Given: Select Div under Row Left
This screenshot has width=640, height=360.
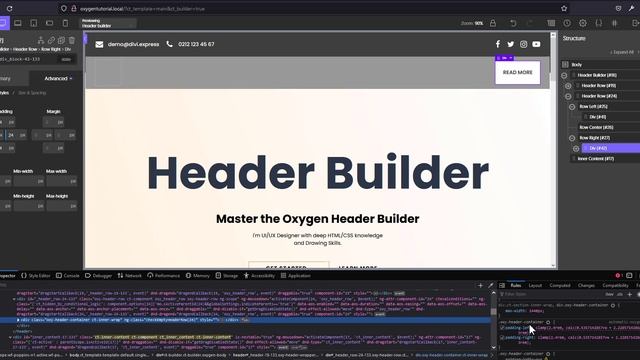Looking at the screenshot, I should [x=598, y=117].
